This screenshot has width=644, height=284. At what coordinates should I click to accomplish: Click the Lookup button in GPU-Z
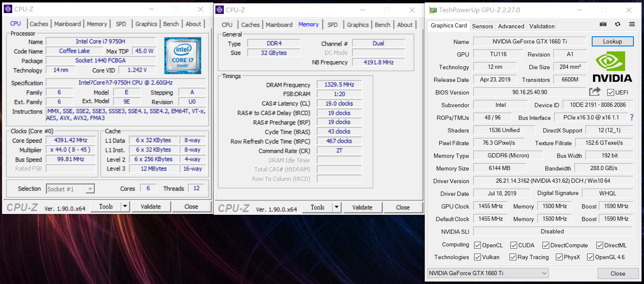pyautogui.click(x=612, y=41)
